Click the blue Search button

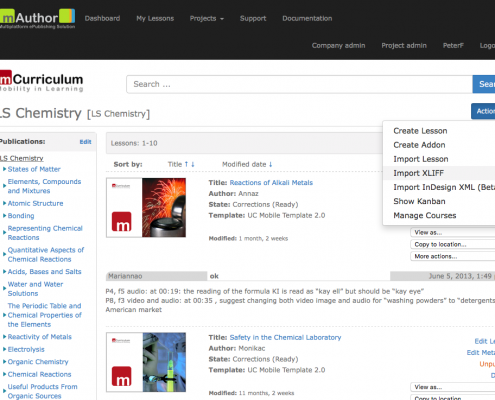484,84
